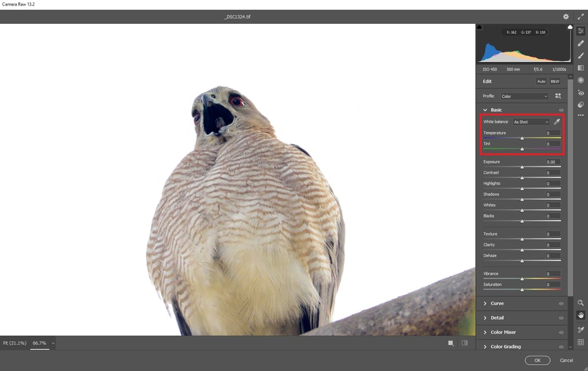Expand the Color Grading panel
This screenshot has height=371, width=588.
(x=485, y=346)
